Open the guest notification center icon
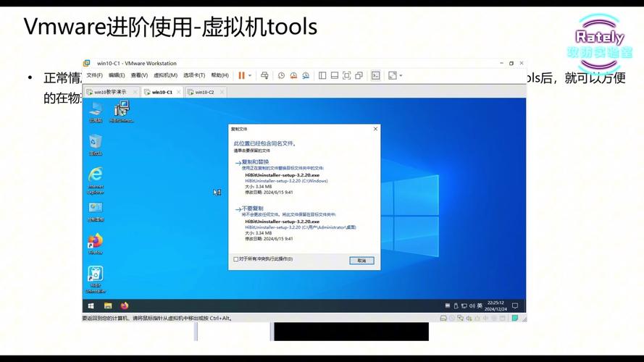This screenshot has height=362, width=644. click(515, 306)
